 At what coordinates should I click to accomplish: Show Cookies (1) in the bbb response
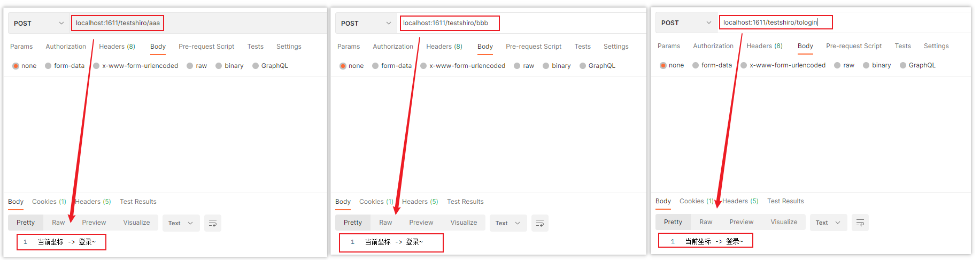(x=376, y=202)
